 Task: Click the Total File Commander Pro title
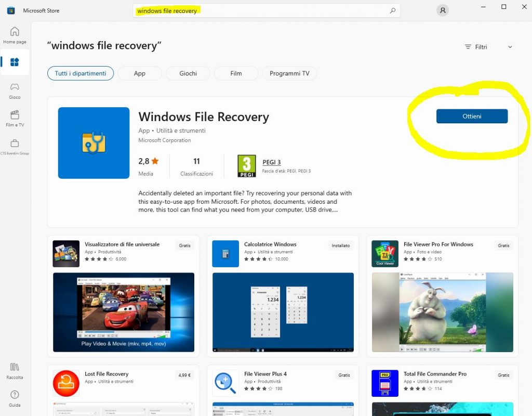click(x=435, y=374)
